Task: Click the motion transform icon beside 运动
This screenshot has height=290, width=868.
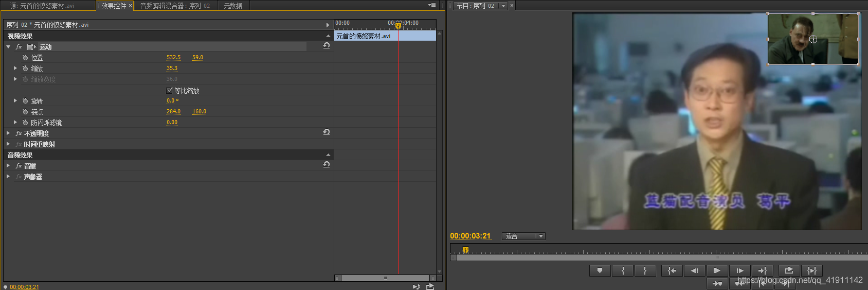Action: pos(31,47)
